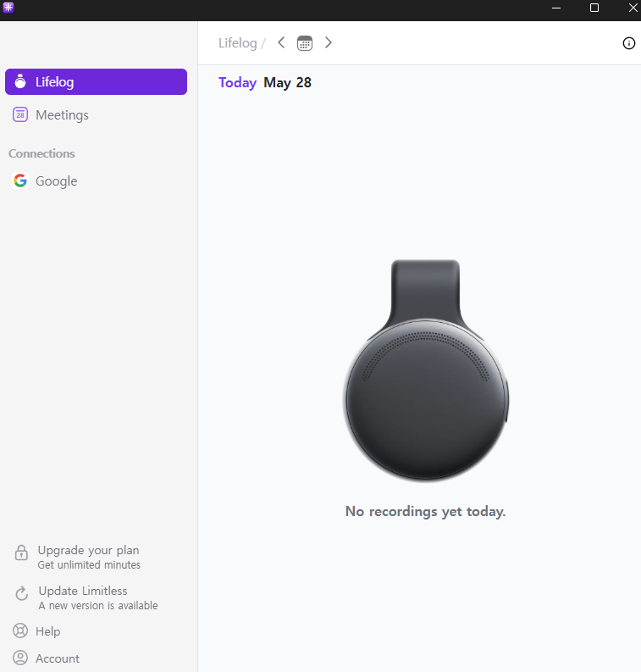Click the May 28 date heading
This screenshot has height=672, width=641.
287,82
